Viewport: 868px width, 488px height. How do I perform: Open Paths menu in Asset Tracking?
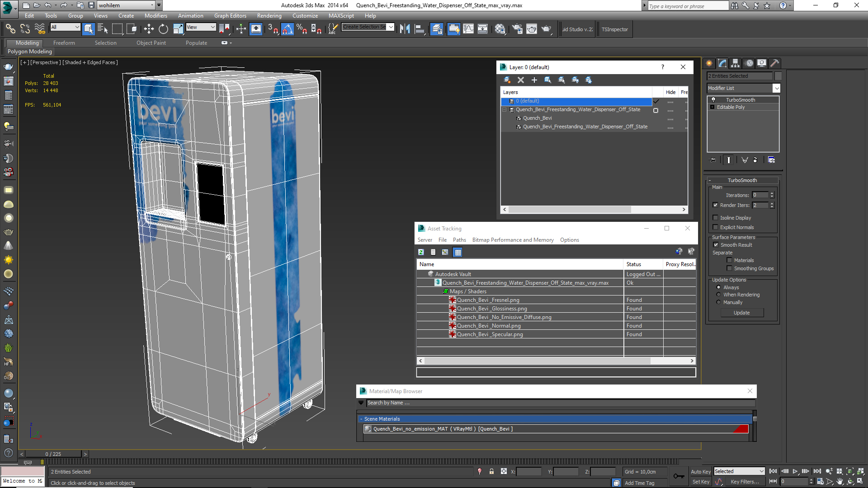point(459,240)
